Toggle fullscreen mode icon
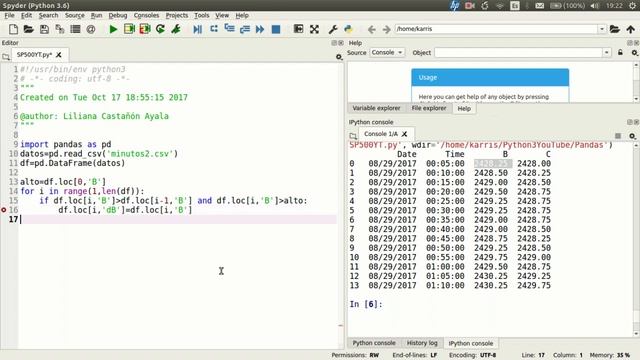 coord(314,29)
